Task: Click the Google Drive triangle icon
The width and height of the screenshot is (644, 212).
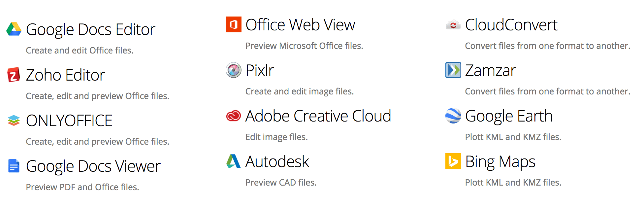Action: (14, 29)
